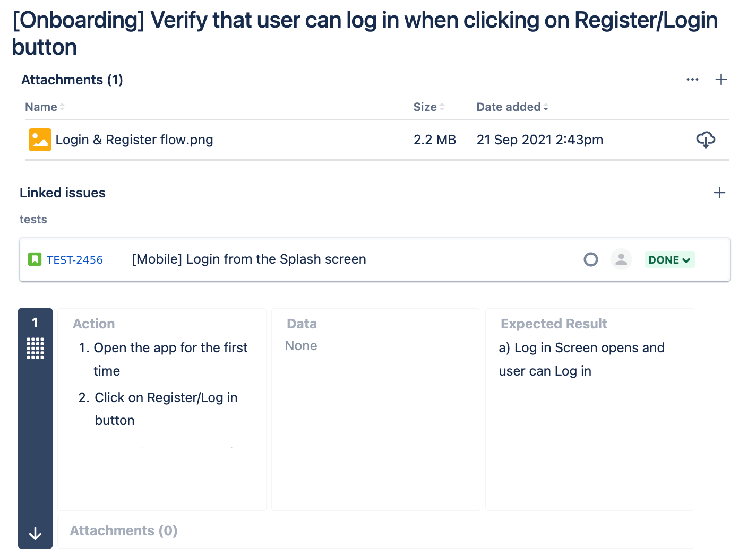Edit the step Data field showing None

point(376,410)
